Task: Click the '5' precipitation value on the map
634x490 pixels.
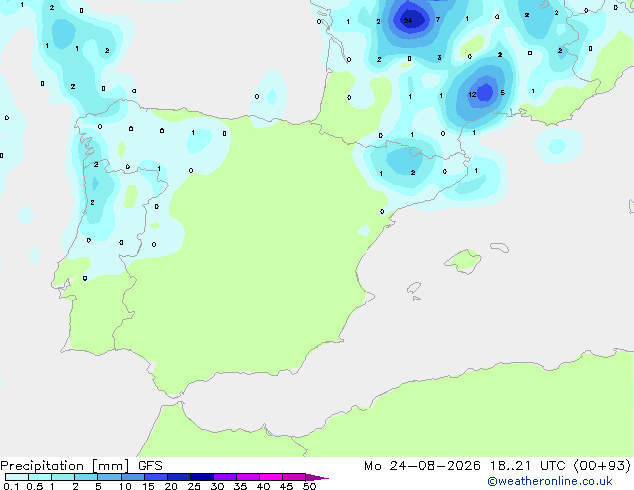Action: (x=503, y=93)
